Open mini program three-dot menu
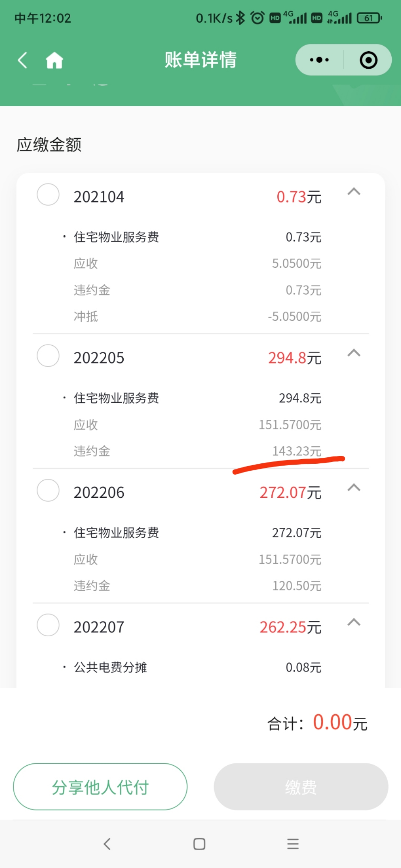The image size is (401, 868). [319, 60]
